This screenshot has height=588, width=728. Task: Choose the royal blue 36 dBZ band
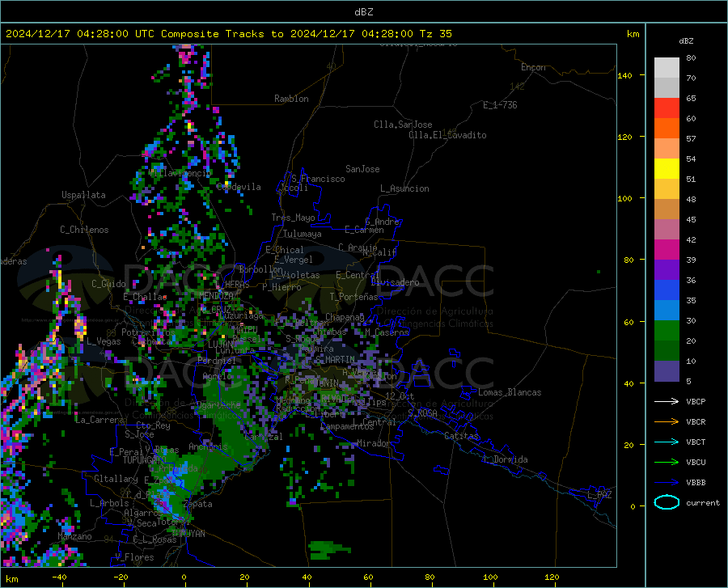[x=667, y=290]
